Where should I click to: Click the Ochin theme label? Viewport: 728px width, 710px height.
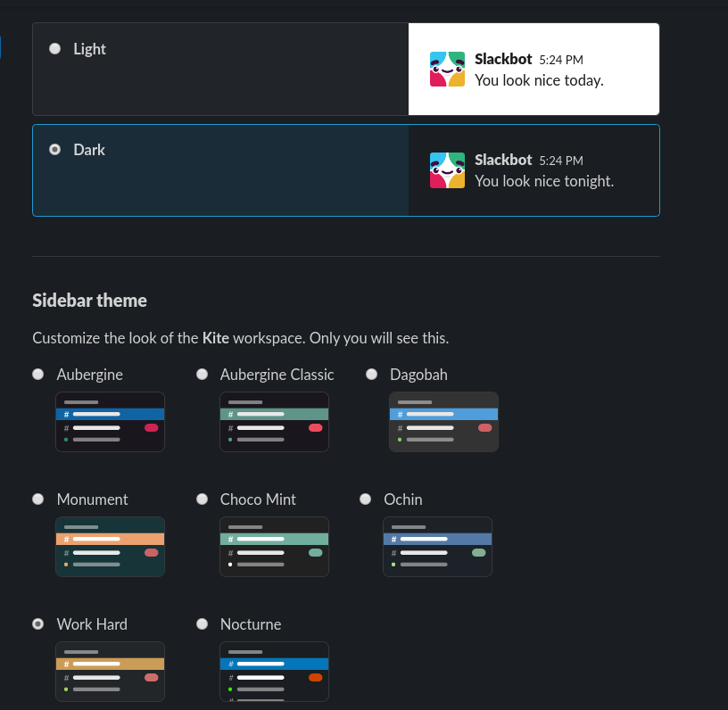click(x=403, y=499)
